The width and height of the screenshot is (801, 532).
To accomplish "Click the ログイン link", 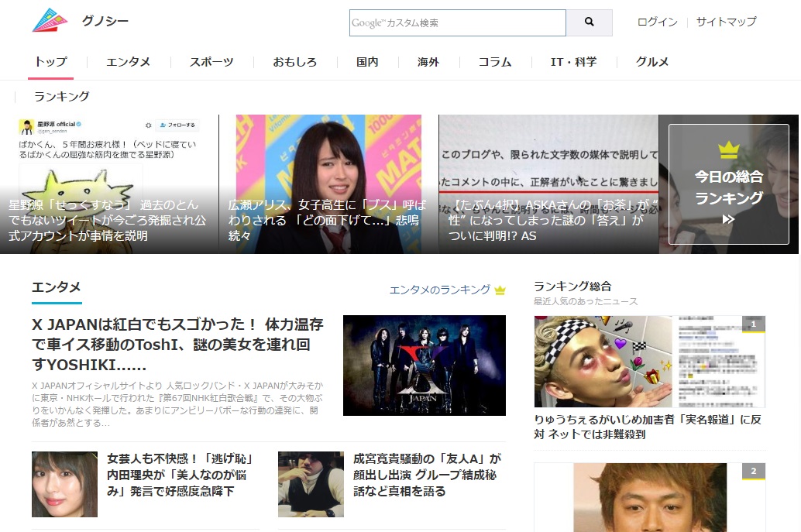I will click(x=658, y=22).
